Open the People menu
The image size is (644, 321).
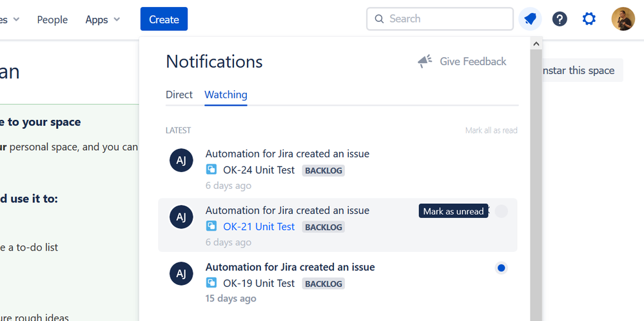tap(52, 19)
